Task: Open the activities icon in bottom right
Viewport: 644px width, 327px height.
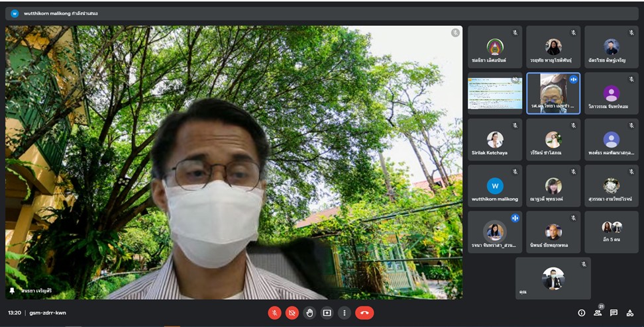Action: [x=630, y=312]
